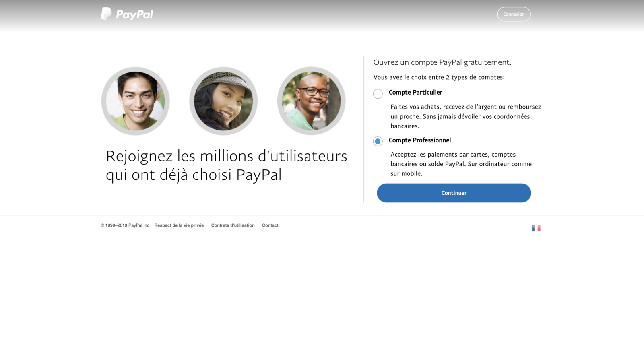
Task: Open the Connexion login button
Action: pos(514,14)
